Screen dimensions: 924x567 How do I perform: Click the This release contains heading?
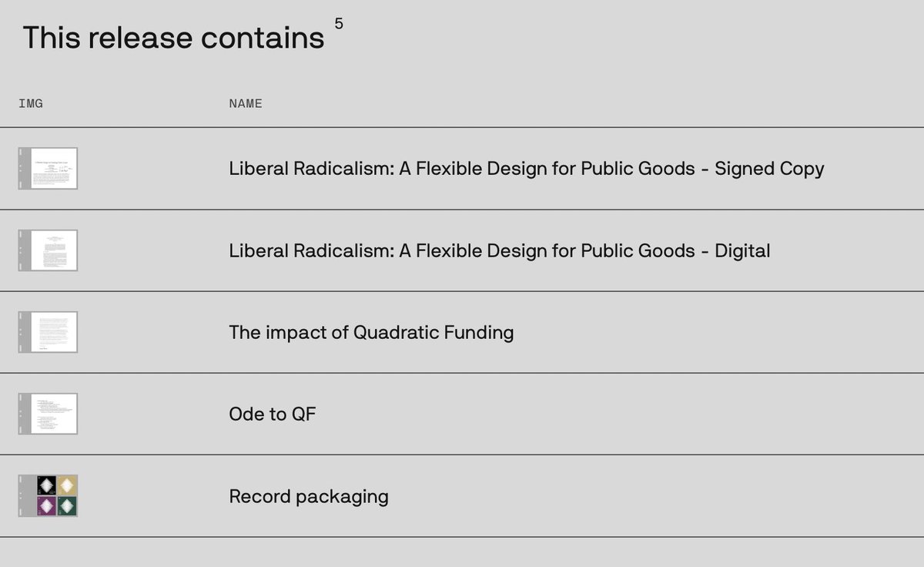(x=173, y=37)
